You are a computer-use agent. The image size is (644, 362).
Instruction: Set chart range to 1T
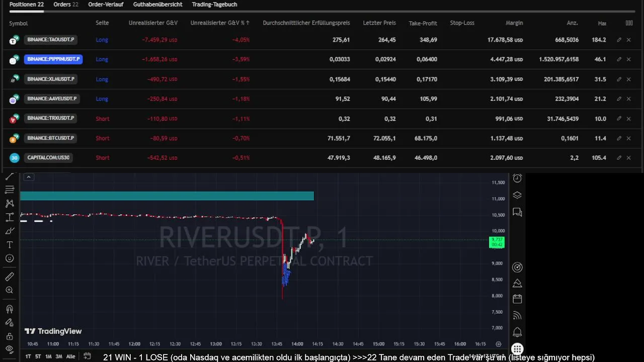pos(28,356)
